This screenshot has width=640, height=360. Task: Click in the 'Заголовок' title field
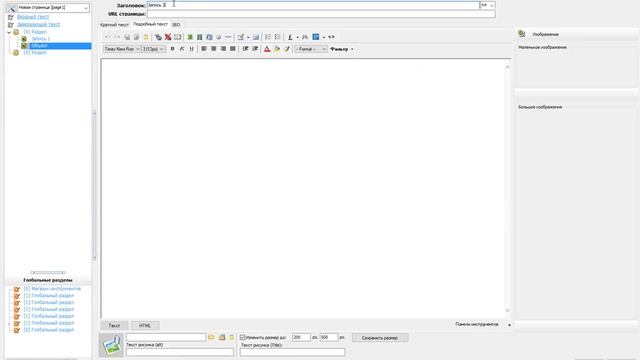click(313, 5)
